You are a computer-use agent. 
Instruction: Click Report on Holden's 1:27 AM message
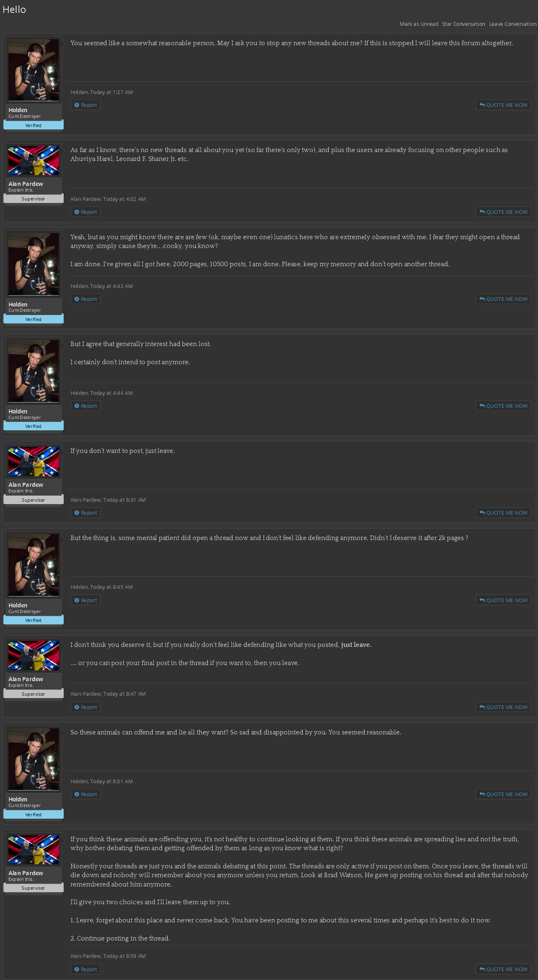coord(86,105)
